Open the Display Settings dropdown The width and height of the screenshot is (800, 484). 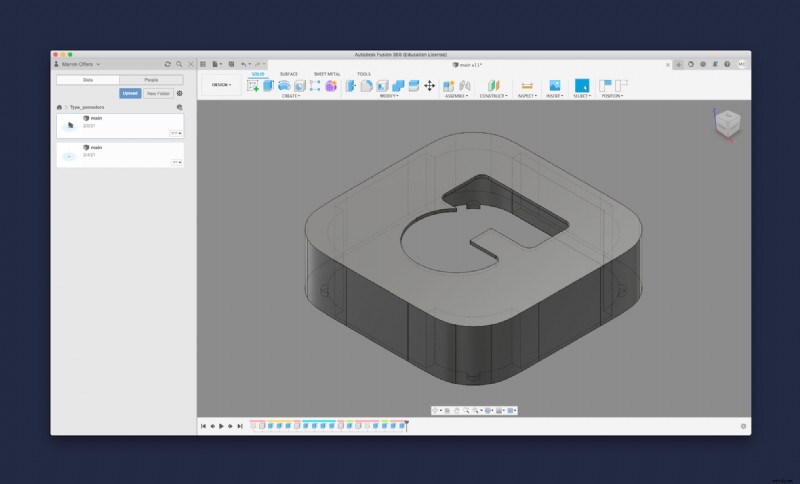point(489,411)
